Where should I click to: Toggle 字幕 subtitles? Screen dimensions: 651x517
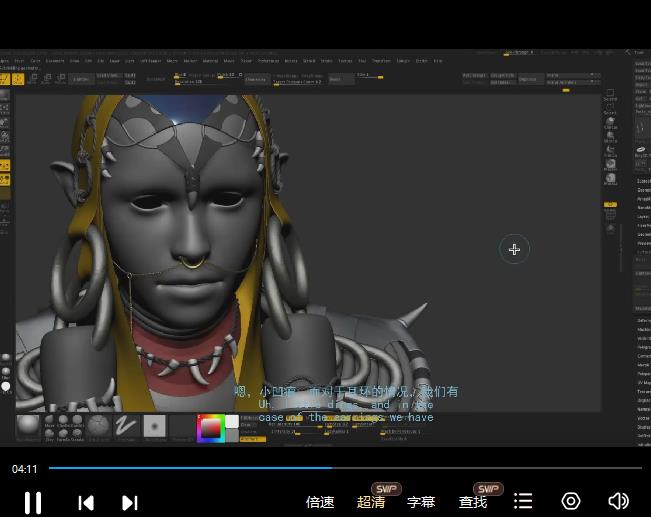(421, 502)
